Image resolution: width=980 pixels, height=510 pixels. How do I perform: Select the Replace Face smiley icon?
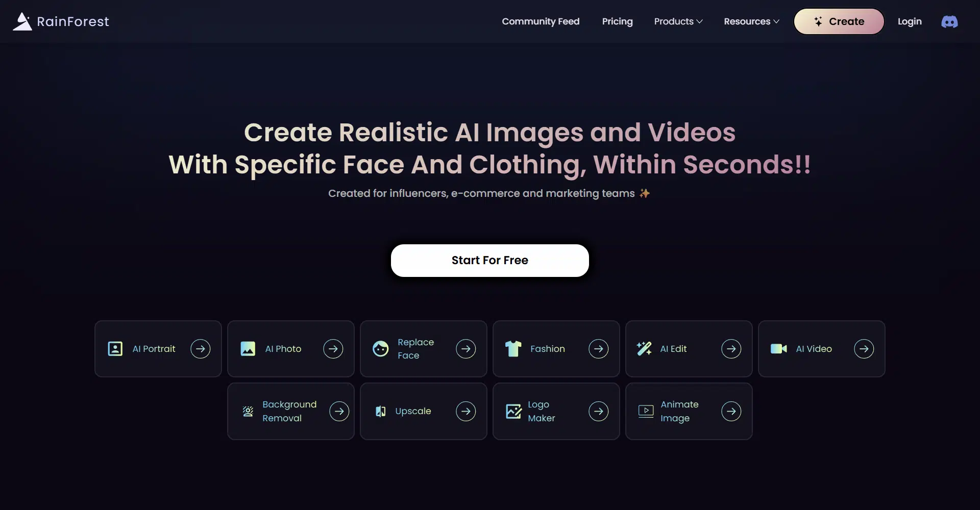381,349
